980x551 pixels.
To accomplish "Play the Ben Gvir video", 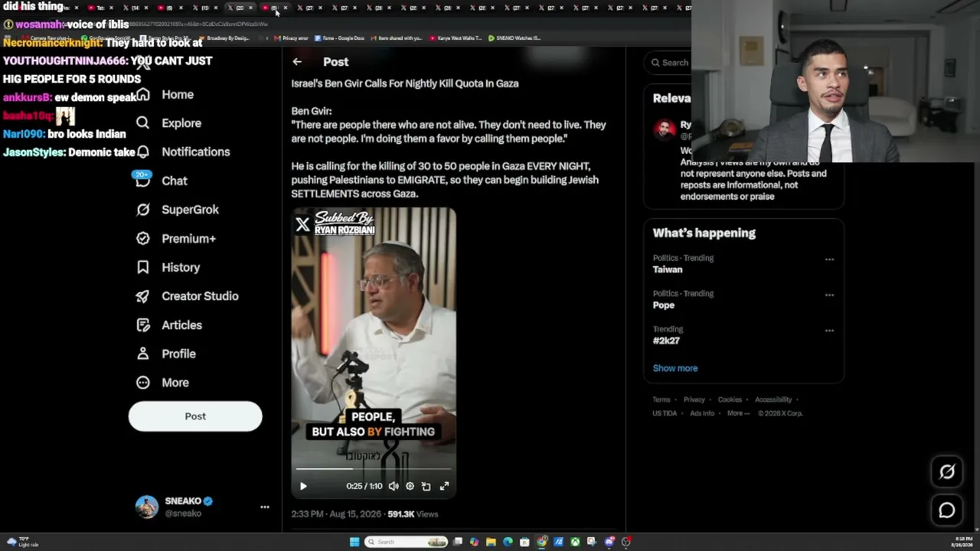I will pos(303,486).
